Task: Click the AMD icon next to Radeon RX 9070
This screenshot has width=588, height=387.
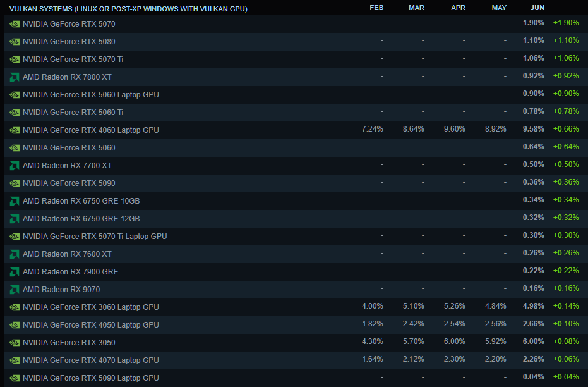Action: (x=15, y=290)
